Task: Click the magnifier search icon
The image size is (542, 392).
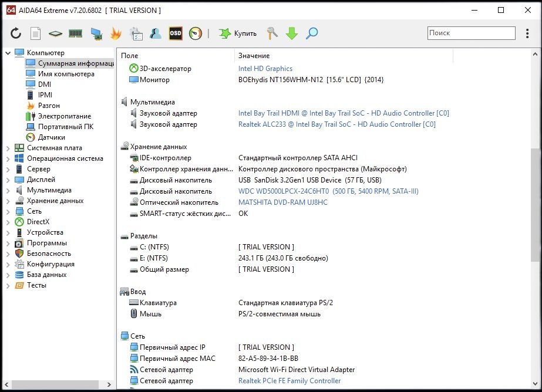Action: pos(312,33)
